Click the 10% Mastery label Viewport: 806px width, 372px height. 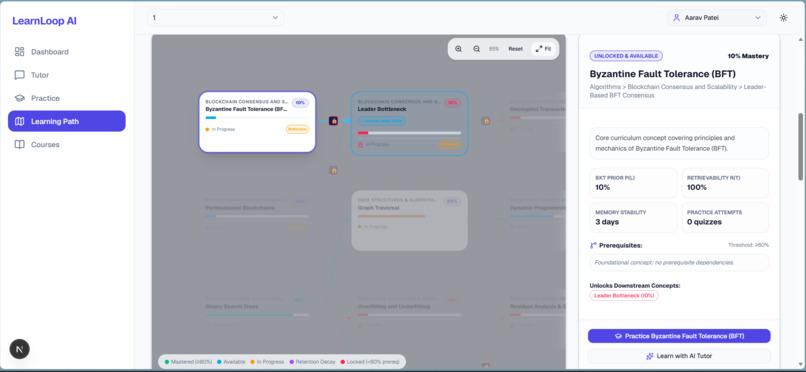[x=748, y=56]
